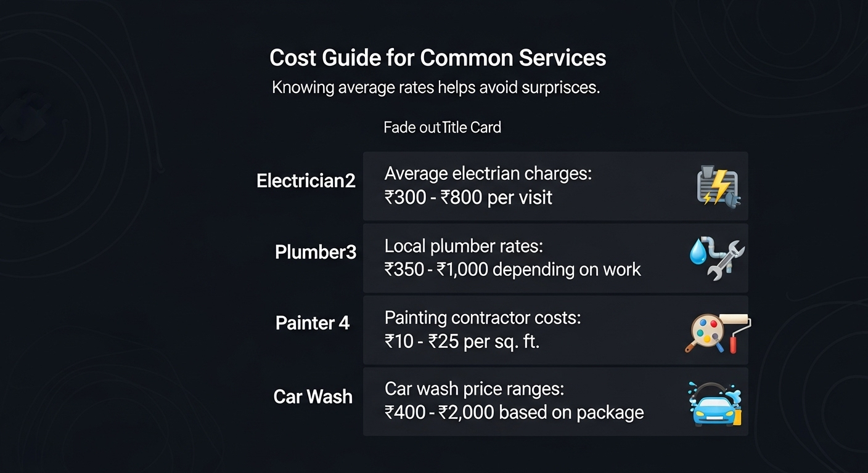Click the paint roller icon

[x=737, y=331]
